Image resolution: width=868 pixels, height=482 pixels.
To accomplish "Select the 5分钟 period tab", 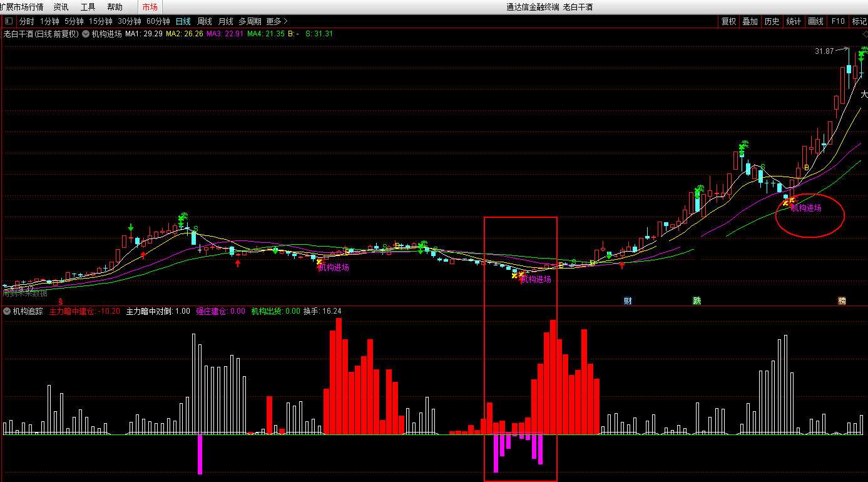I will [74, 21].
